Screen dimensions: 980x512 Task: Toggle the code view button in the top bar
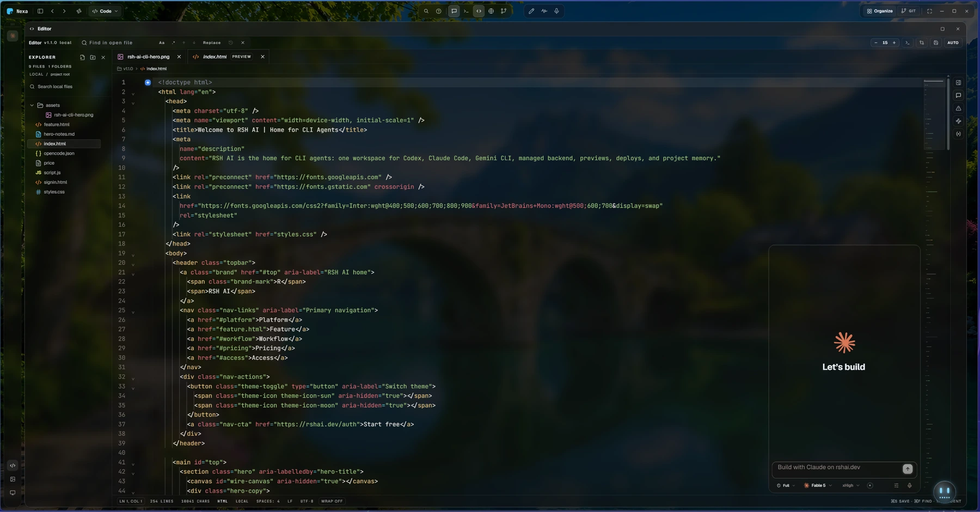coord(479,11)
